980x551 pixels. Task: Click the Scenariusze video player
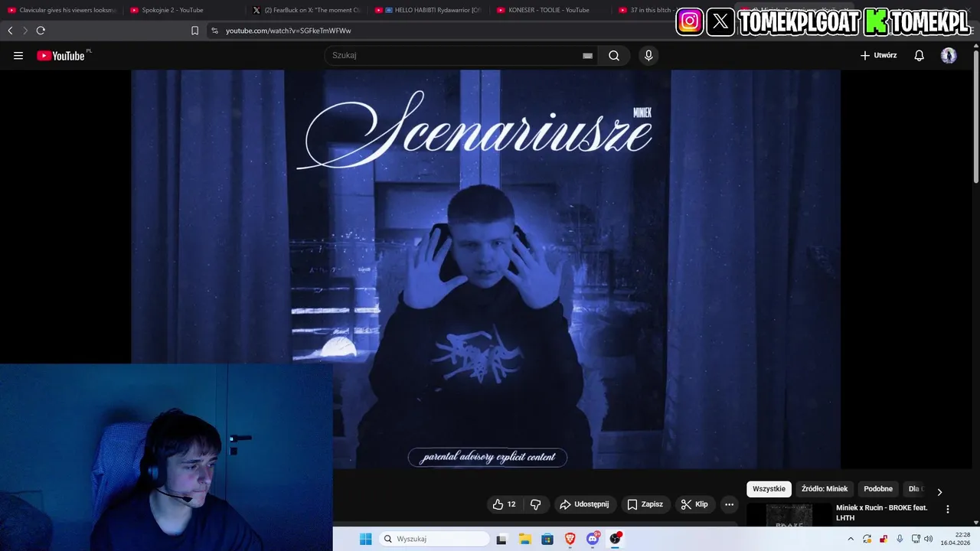click(485, 269)
